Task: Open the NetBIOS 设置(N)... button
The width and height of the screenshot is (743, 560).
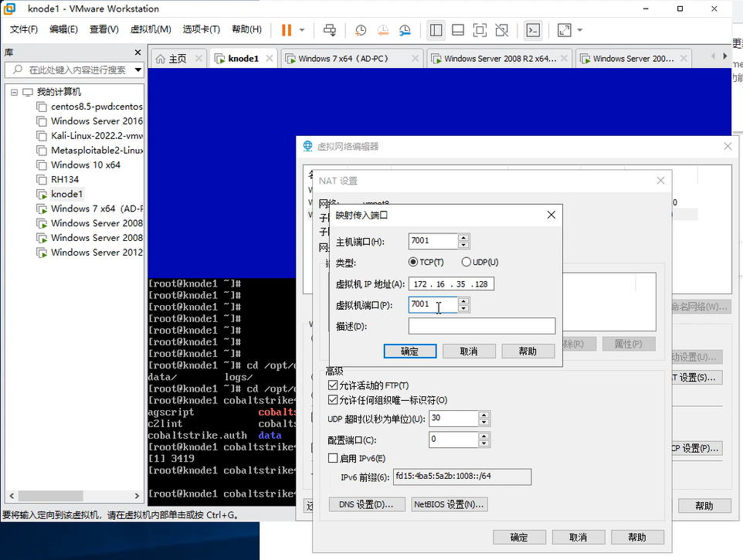Action: tap(450, 504)
